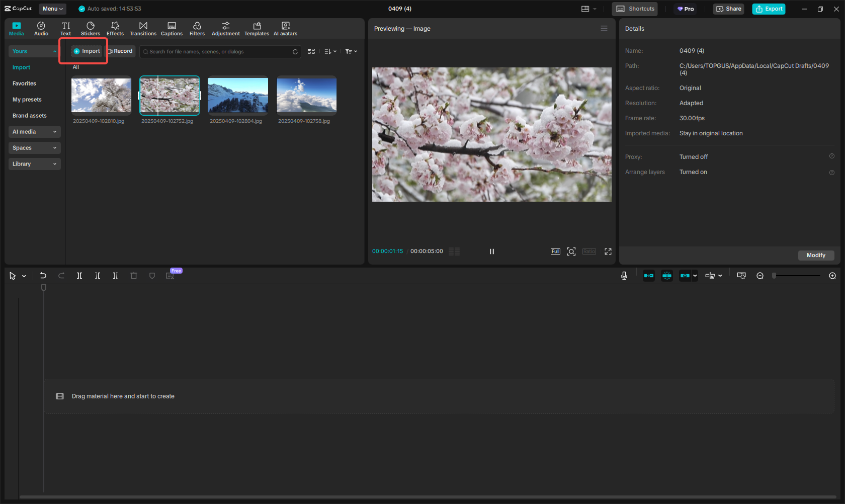Click the Export button
This screenshot has width=845, height=504.
pos(769,9)
